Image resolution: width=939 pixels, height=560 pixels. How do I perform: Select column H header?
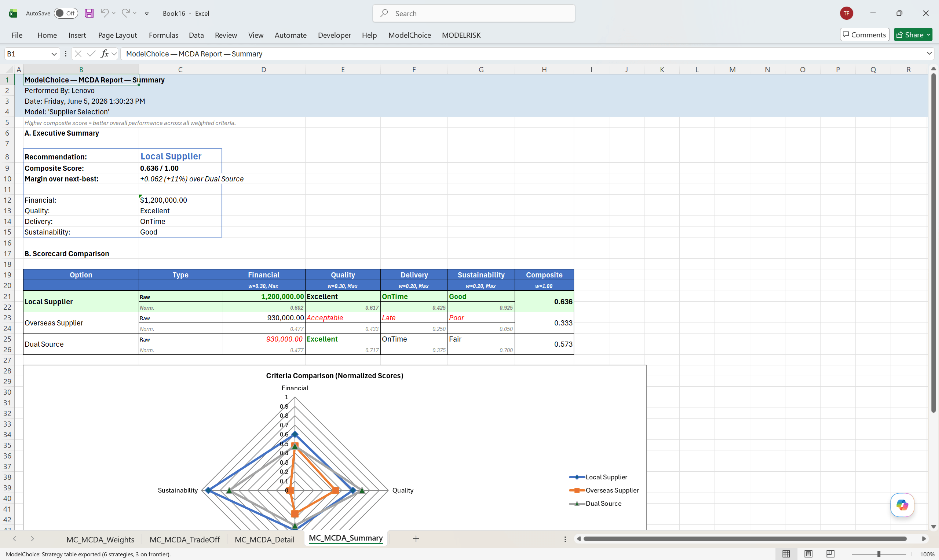click(x=544, y=69)
